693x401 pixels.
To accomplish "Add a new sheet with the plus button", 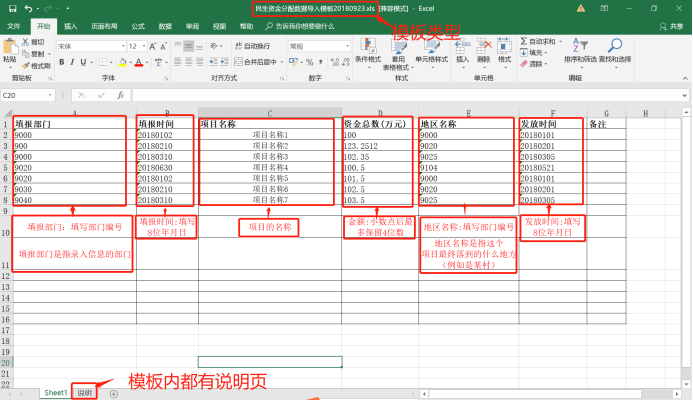I will [x=114, y=393].
